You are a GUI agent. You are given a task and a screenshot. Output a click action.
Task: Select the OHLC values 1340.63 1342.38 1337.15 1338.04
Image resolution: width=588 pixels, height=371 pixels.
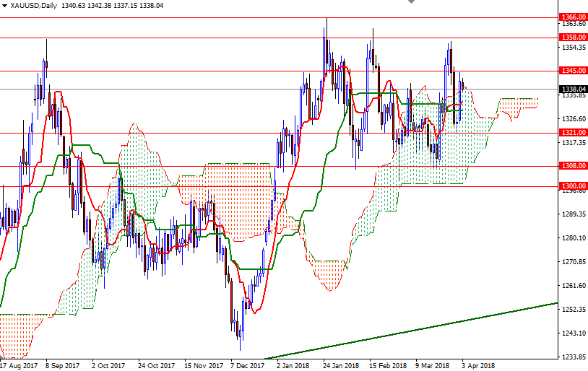(x=112, y=6)
